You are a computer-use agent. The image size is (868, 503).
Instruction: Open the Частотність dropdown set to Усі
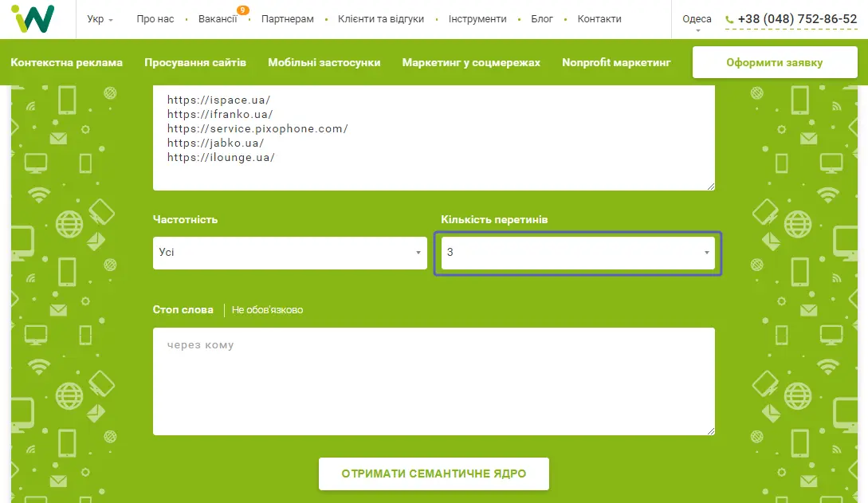tap(290, 253)
